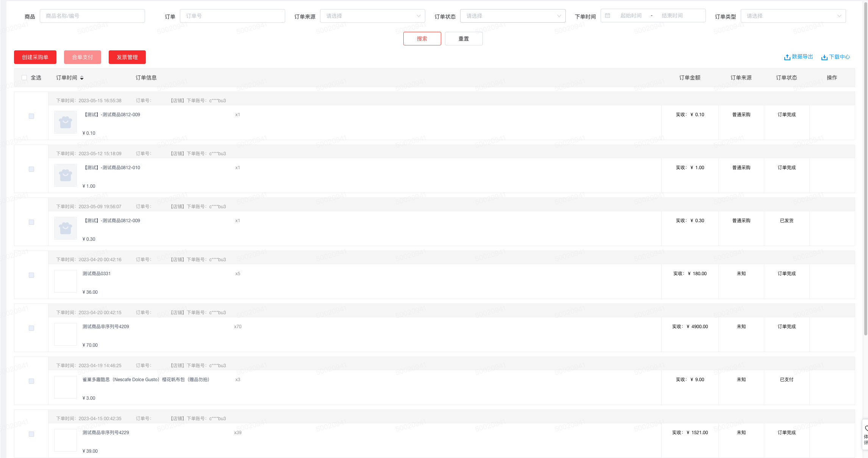Open the feedback widget icon at right edge
The image size is (868, 458).
866,428
